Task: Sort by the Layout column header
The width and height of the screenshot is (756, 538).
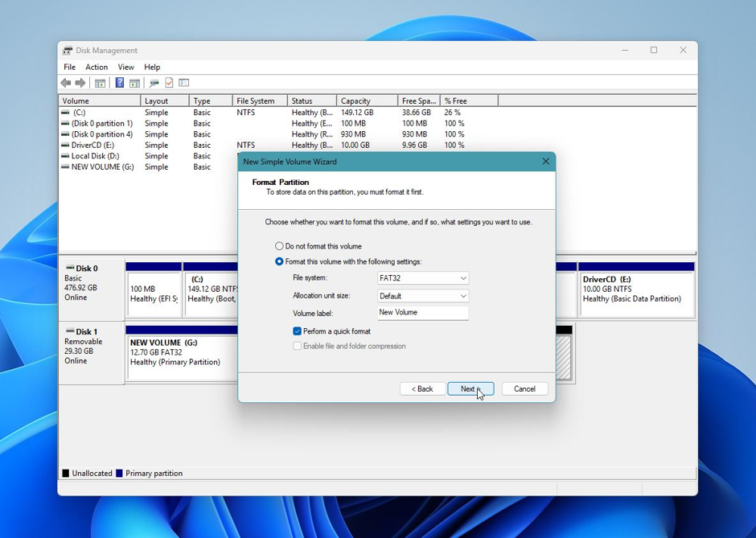Action: pos(165,101)
